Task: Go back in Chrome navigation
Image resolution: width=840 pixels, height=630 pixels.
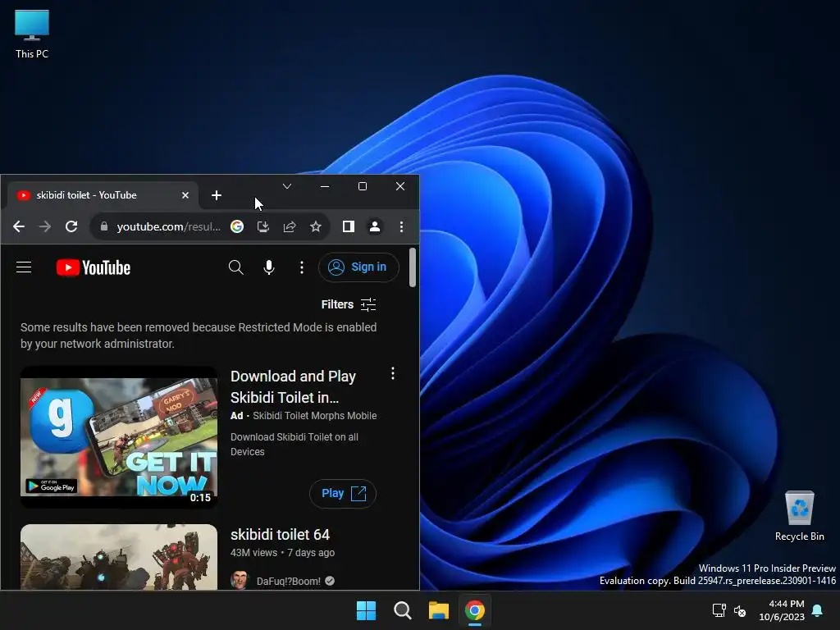Action: (x=19, y=226)
